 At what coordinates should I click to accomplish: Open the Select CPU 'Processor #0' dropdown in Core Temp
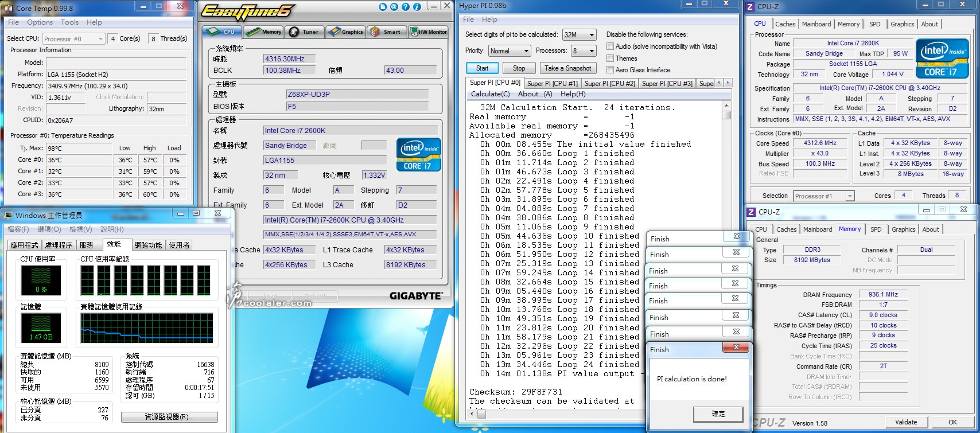[x=73, y=39]
